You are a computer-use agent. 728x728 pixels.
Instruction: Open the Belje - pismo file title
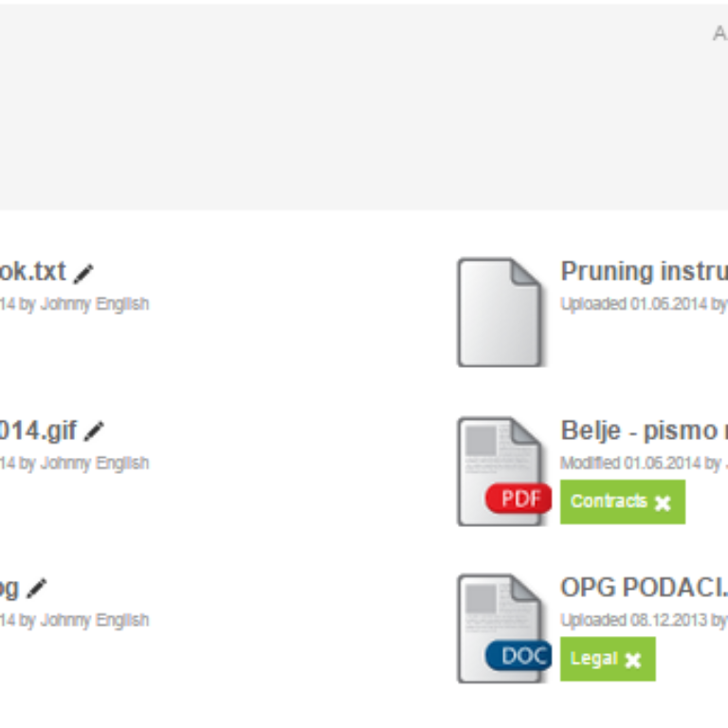click(645, 431)
